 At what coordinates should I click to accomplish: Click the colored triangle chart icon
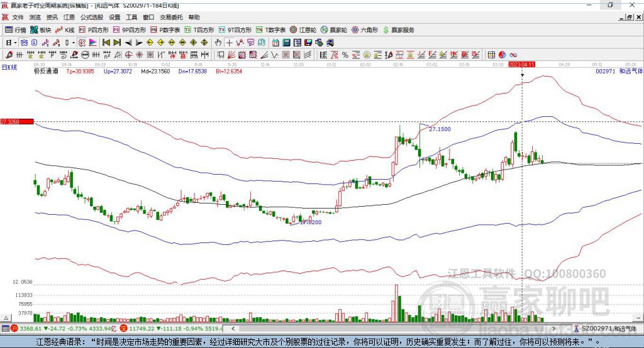pos(93,43)
